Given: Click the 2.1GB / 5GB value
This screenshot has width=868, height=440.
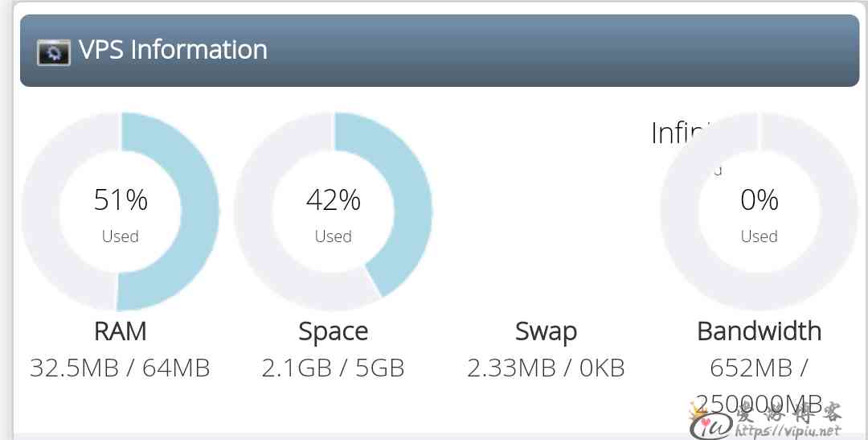Looking at the screenshot, I should (334, 368).
